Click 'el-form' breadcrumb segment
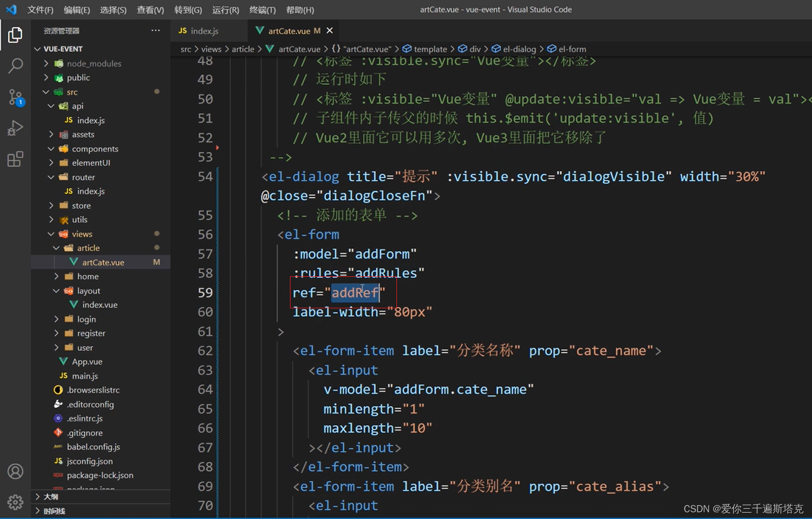Screen dimensions: 812x519 coord(572,49)
